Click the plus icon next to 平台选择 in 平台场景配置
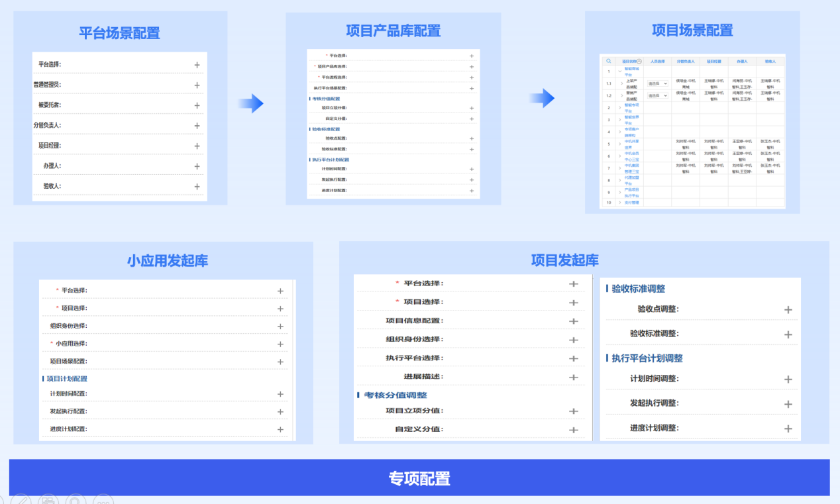This screenshot has width=840, height=504. click(197, 65)
